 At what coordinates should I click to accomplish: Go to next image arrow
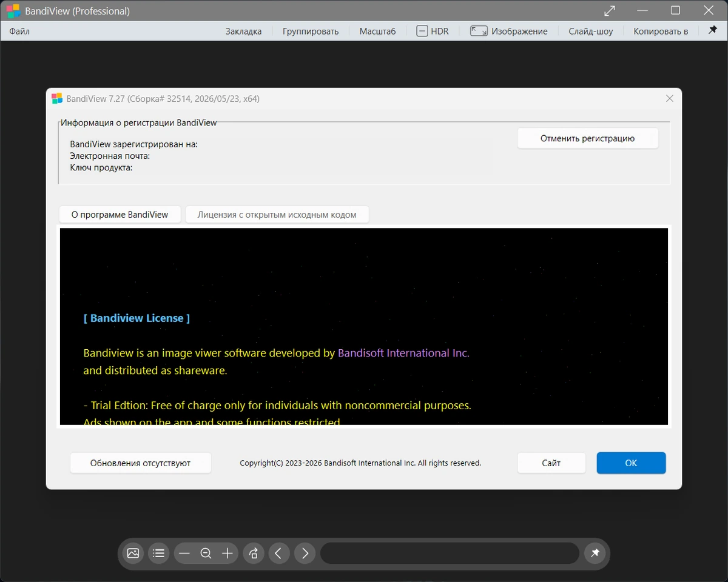pos(305,553)
